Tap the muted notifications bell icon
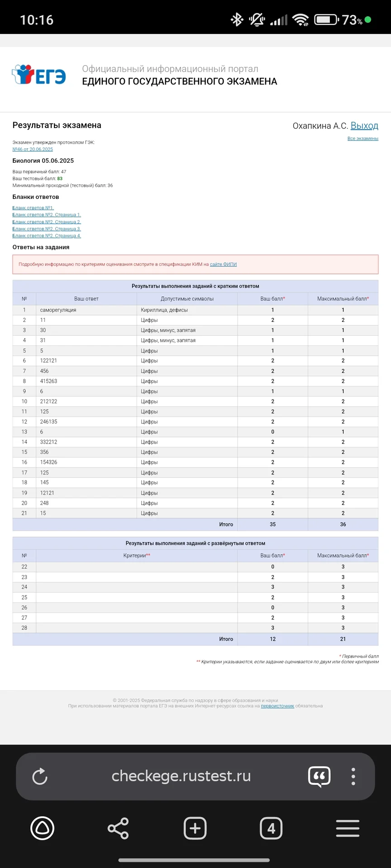This screenshot has width=391, height=868. (x=257, y=19)
